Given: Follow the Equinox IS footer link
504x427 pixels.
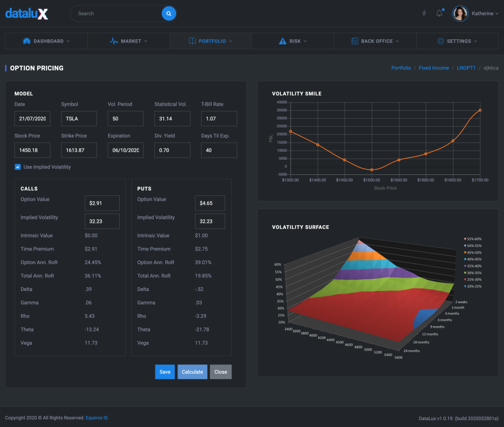Looking at the screenshot, I should click(97, 418).
